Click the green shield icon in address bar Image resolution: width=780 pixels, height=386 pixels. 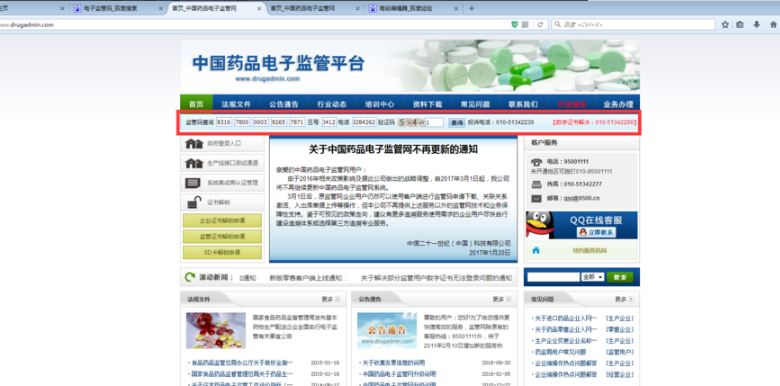pyautogui.click(x=515, y=24)
